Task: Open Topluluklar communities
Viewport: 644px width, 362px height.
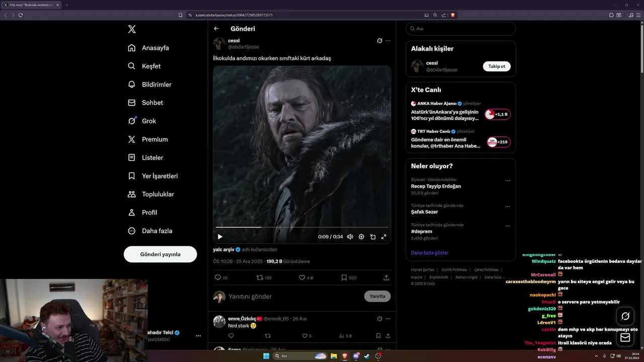Action: 151,194
